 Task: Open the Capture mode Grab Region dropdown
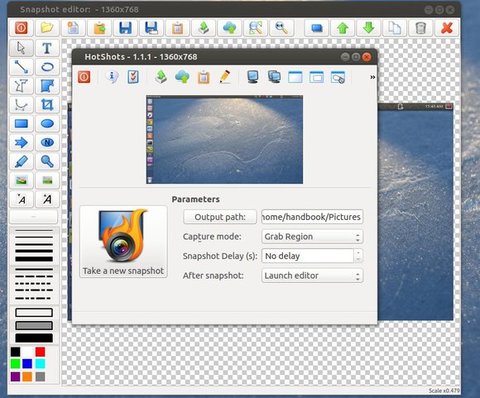click(x=312, y=237)
